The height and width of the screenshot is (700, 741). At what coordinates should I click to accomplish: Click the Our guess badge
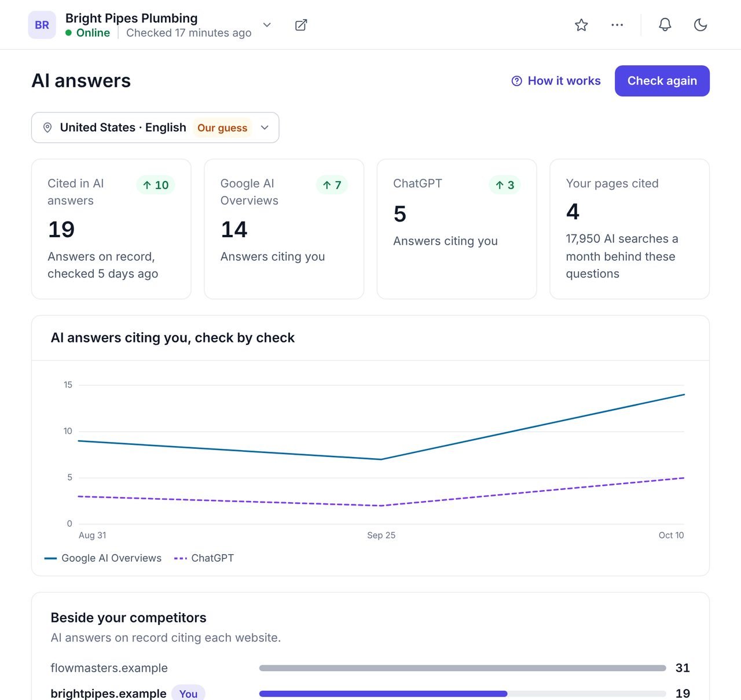pos(222,128)
